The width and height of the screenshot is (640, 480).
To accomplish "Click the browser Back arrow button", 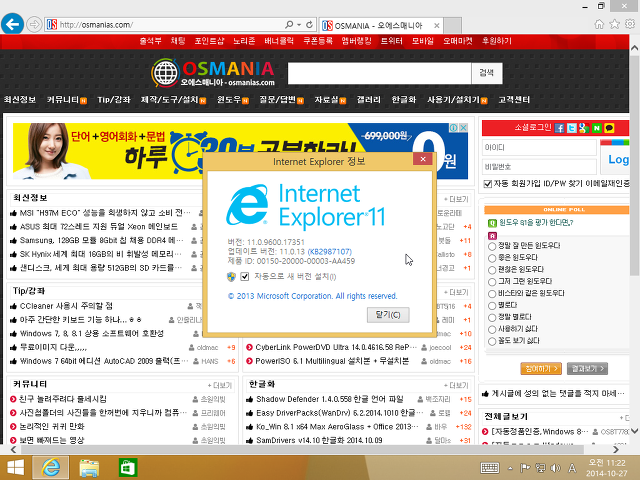I will tap(12, 24).
